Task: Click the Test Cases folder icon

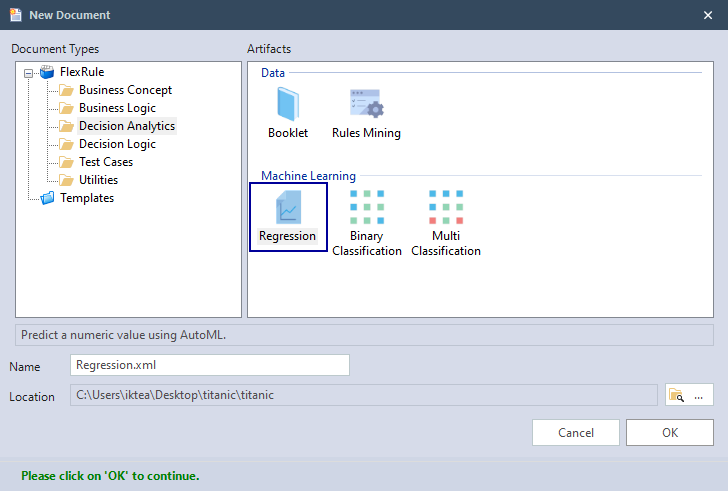Action: (x=66, y=162)
